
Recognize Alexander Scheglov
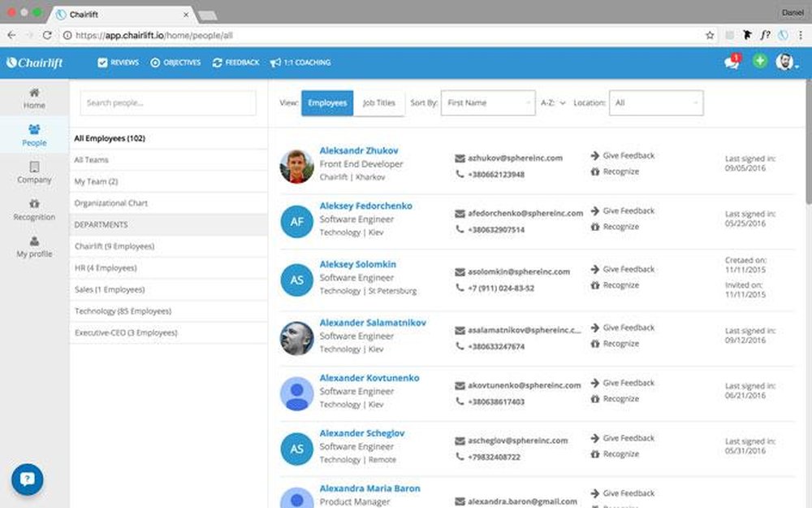pyautogui.click(x=615, y=454)
